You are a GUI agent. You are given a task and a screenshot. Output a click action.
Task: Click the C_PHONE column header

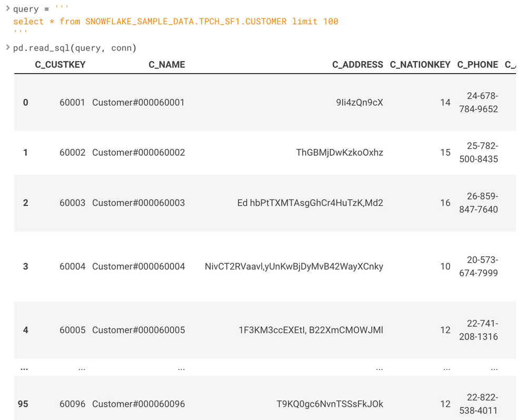pyautogui.click(x=477, y=65)
